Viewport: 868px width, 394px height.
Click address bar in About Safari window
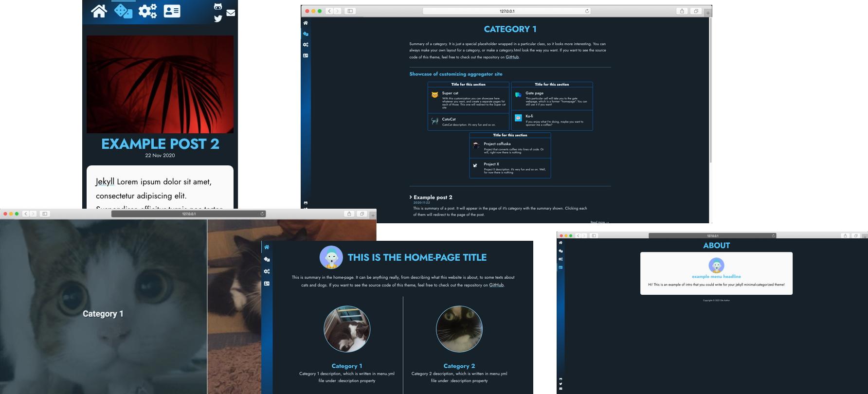[x=712, y=235]
